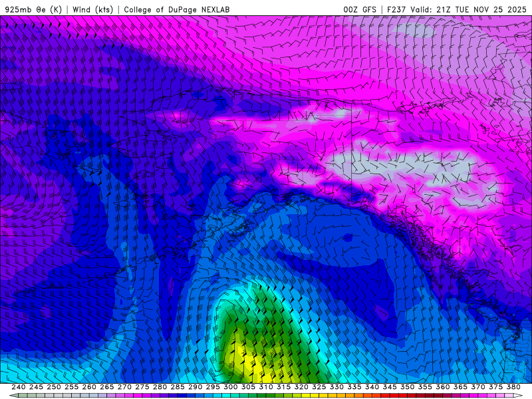The width and height of the screenshot is (532, 399).
Task: Click the 255 legend value
Action: pyautogui.click(x=71, y=387)
